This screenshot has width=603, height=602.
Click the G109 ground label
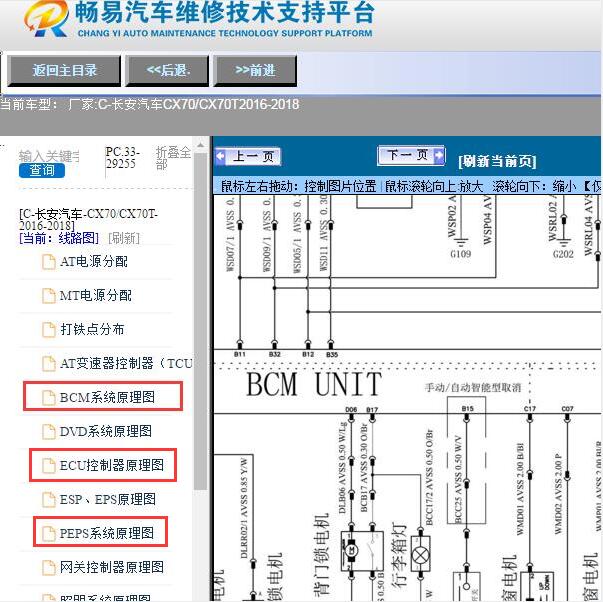pyautogui.click(x=460, y=254)
